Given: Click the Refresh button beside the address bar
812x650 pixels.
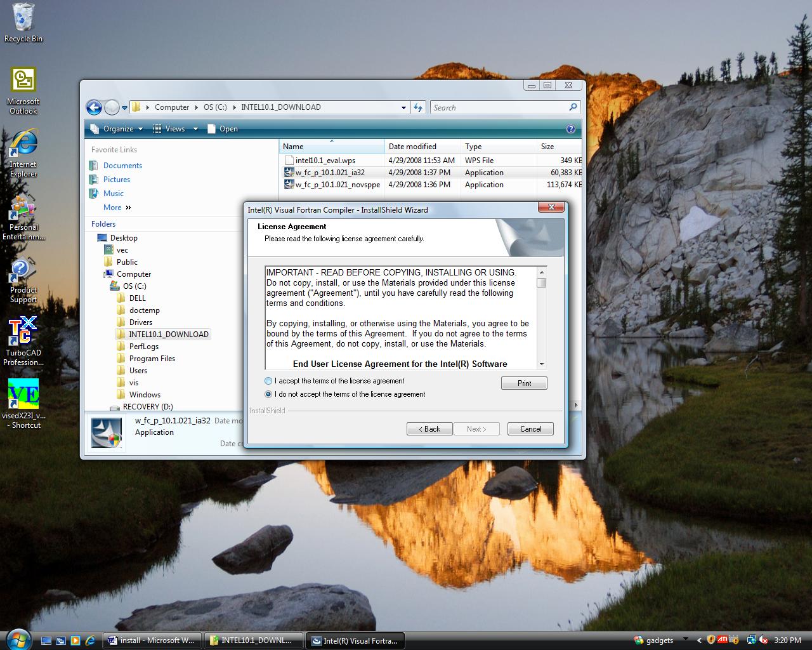Looking at the screenshot, I should coord(418,107).
